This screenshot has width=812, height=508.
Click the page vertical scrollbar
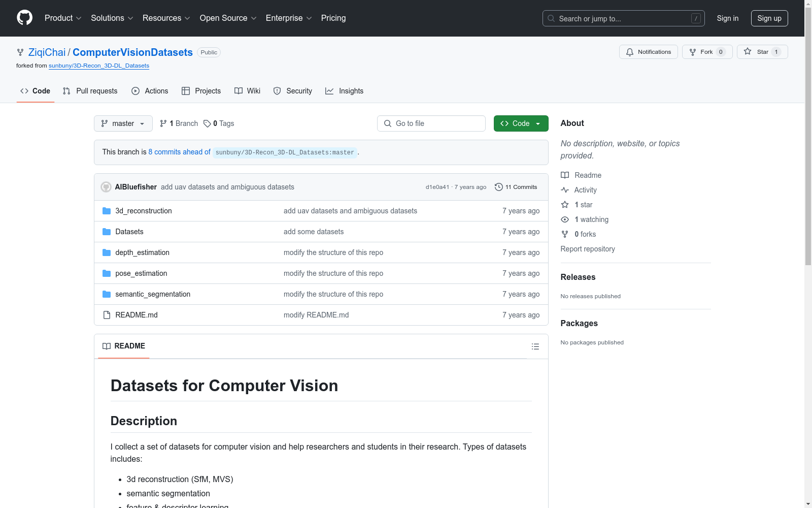click(808, 137)
